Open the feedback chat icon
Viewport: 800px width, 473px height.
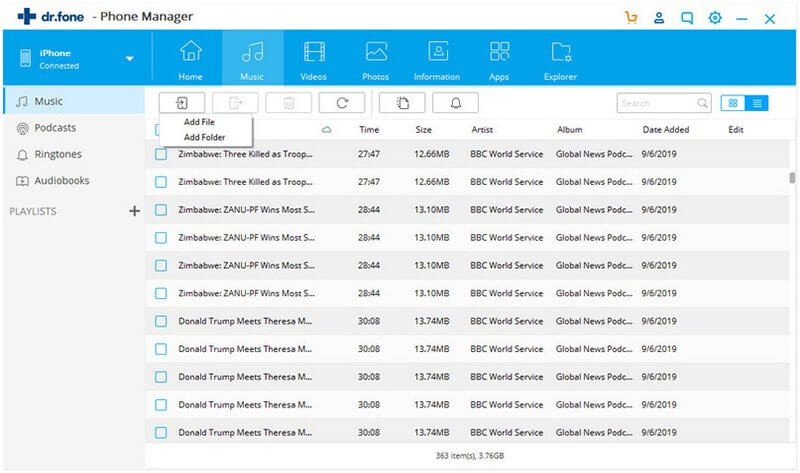tap(687, 18)
